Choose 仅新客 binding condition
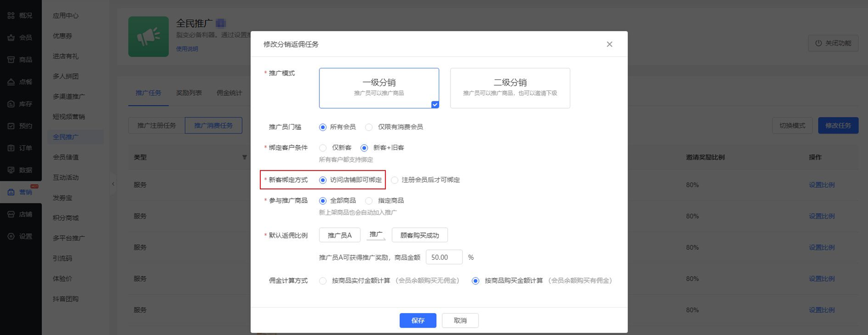This screenshot has width=868, height=335. click(x=323, y=148)
